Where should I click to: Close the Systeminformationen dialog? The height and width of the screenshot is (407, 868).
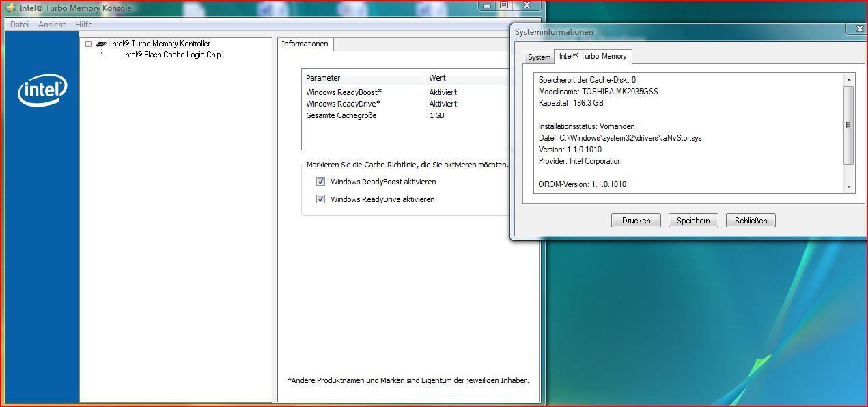[860, 29]
